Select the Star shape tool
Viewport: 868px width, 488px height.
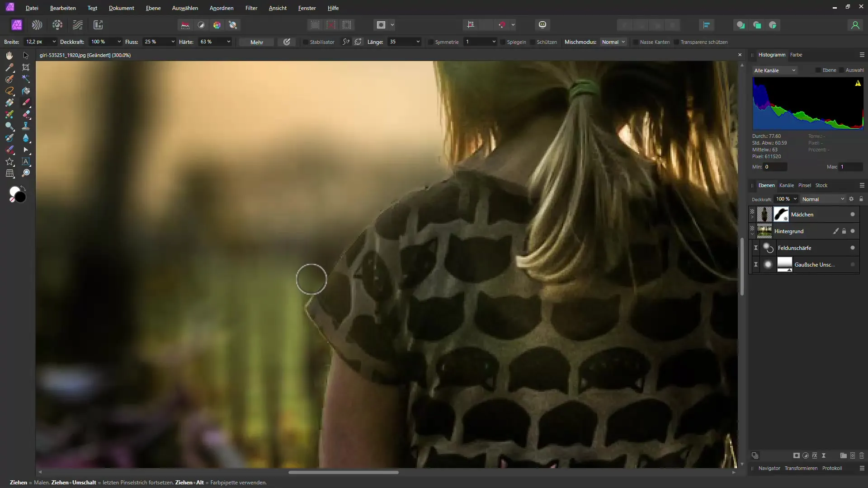pos(9,161)
